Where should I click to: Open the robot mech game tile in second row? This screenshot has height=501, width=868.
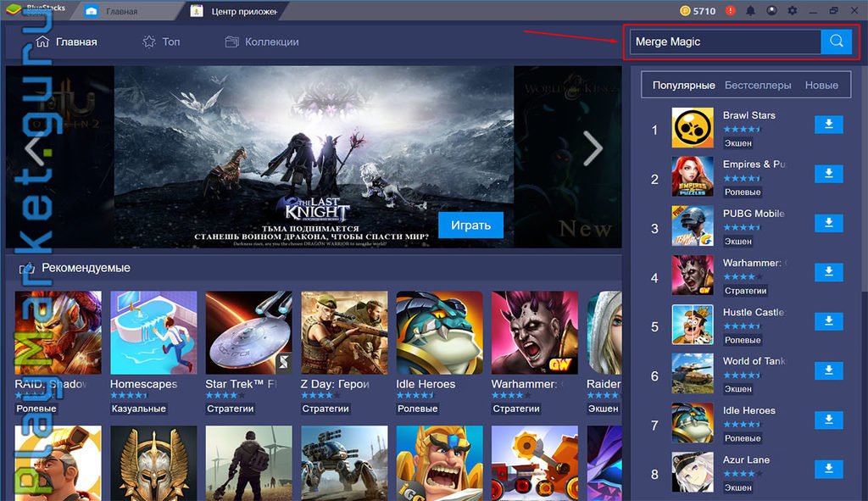344,464
